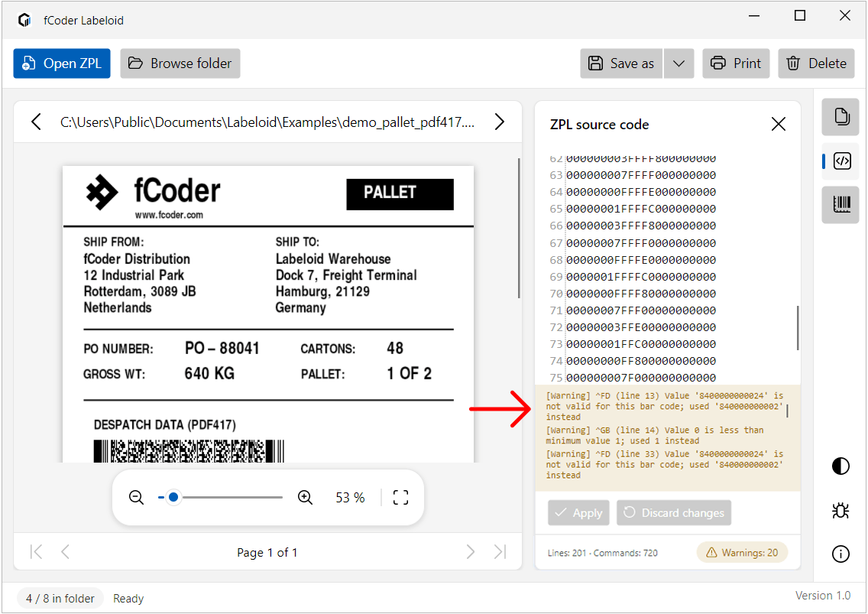Go to next page
This screenshot has width=868, height=614.
pos(470,551)
